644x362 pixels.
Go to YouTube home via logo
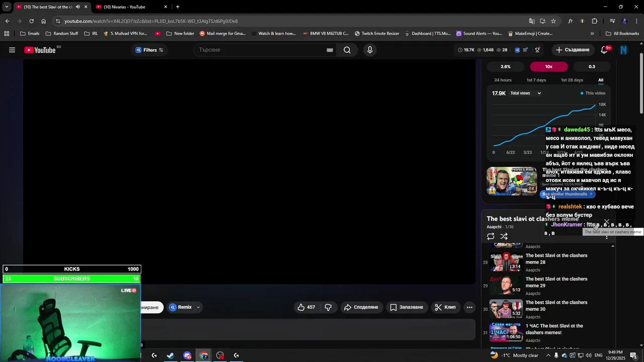[x=40, y=50]
